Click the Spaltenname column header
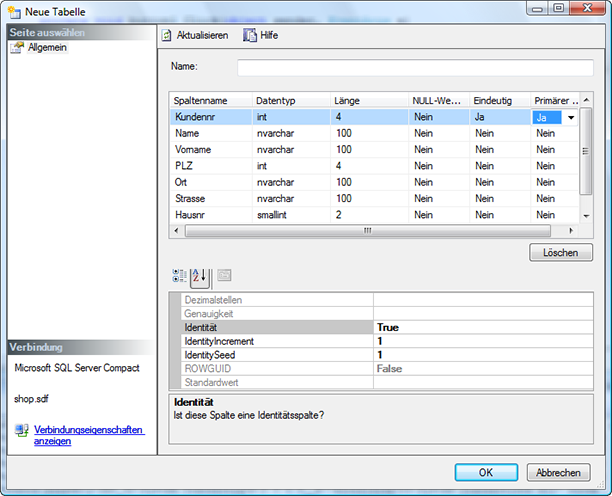 click(x=211, y=101)
